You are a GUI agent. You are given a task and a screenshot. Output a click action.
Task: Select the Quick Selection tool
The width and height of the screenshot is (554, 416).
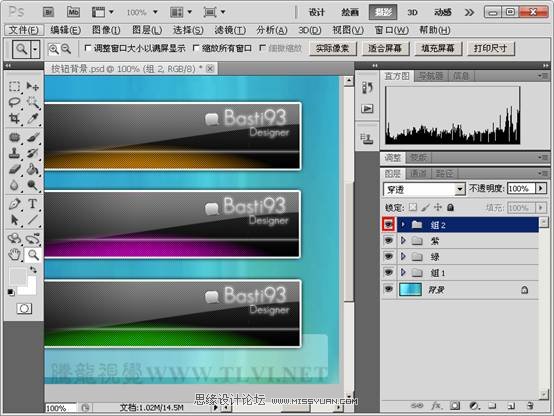click(33, 102)
